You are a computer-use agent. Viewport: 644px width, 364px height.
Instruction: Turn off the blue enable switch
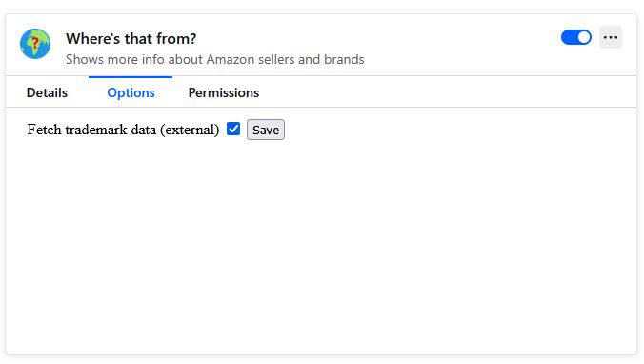click(575, 37)
